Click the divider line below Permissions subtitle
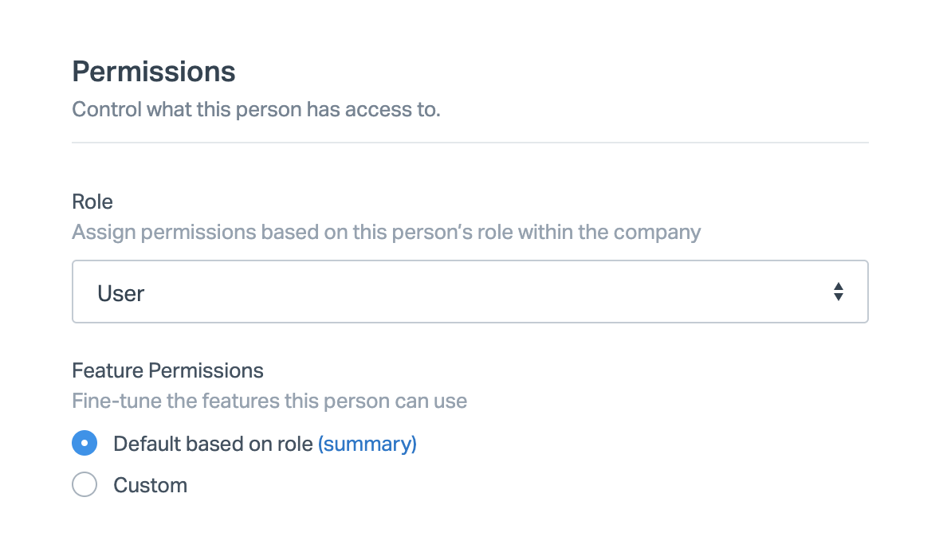Screen dimensions: 947x560 point(470,143)
